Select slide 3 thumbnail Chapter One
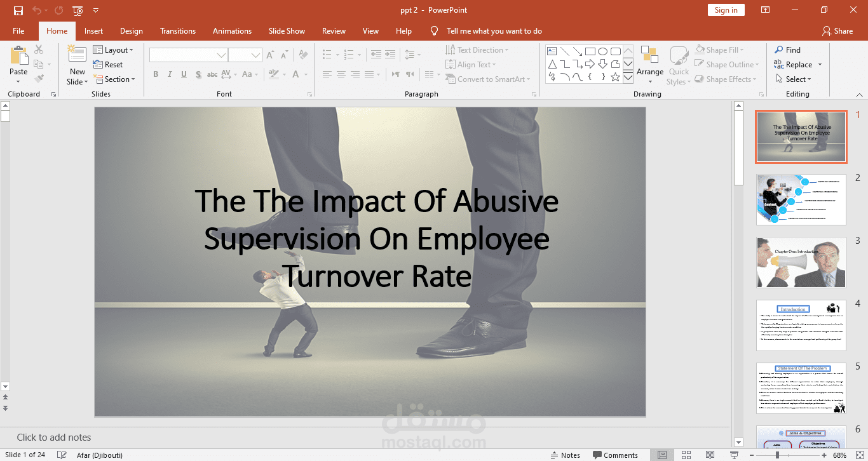 pos(801,262)
